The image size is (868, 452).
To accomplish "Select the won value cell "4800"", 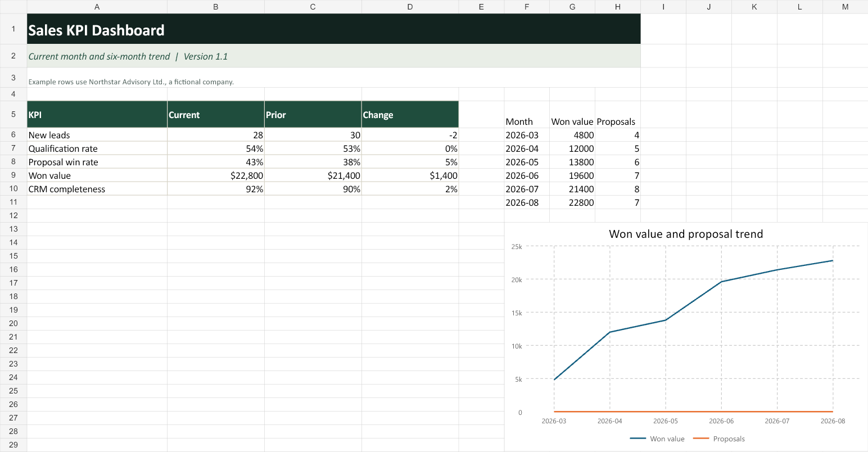I will click(572, 135).
